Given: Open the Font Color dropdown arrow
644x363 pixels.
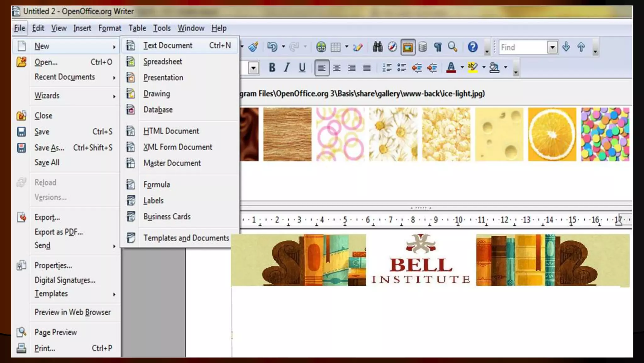Looking at the screenshot, I should click(462, 67).
